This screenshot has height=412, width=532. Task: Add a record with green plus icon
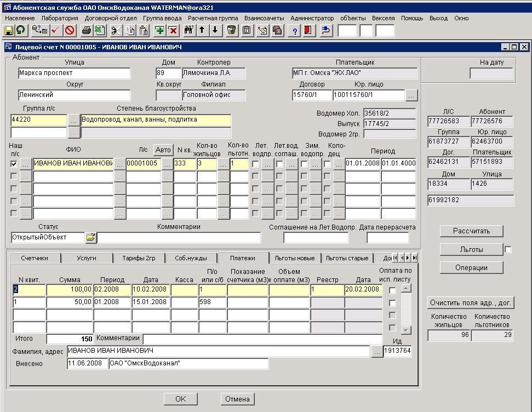coord(159,30)
